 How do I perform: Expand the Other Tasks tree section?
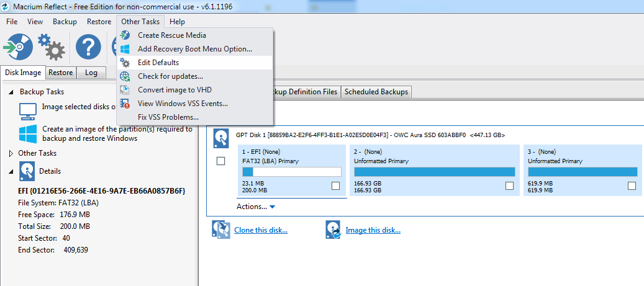point(11,153)
